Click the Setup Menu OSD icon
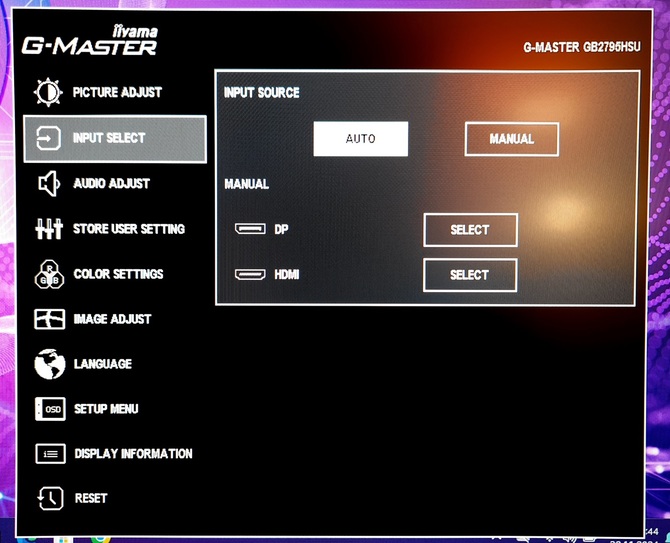The image size is (670, 543). click(50, 409)
